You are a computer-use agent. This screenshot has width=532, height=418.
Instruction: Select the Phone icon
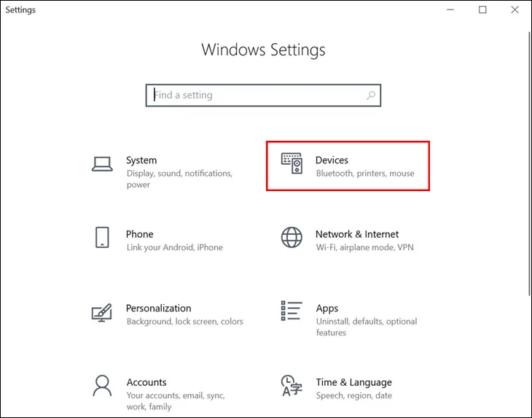click(102, 237)
